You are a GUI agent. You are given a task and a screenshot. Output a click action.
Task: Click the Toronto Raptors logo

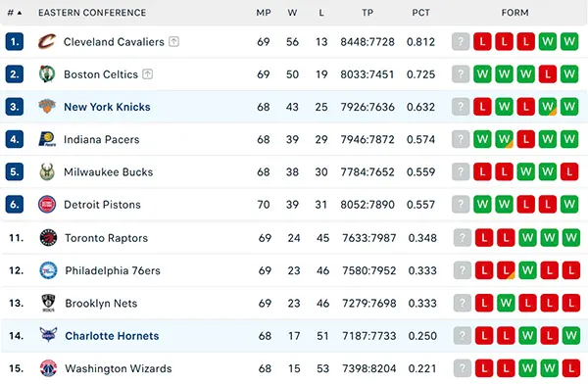48,238
